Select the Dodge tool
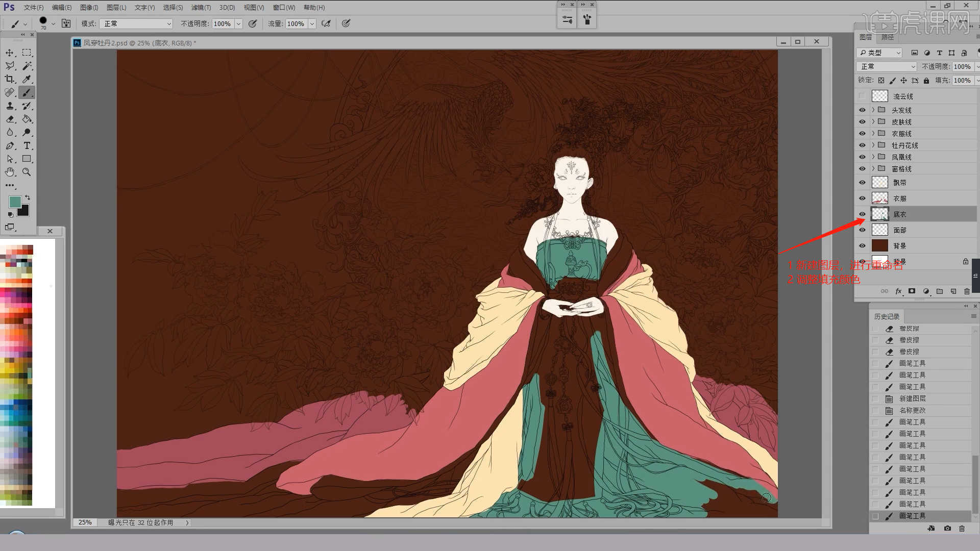 click(x=27, y=132)
